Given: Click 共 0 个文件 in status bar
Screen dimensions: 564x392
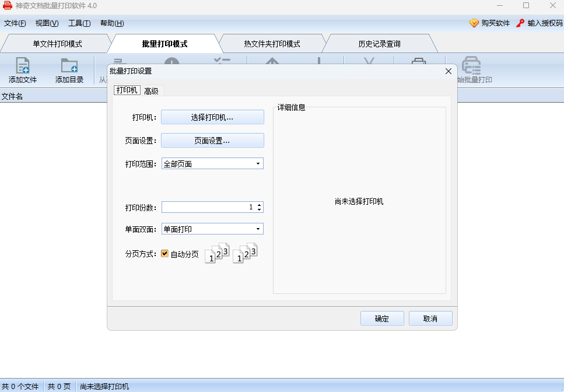Looking at the screenshot, I should click(x=20, y=387).
